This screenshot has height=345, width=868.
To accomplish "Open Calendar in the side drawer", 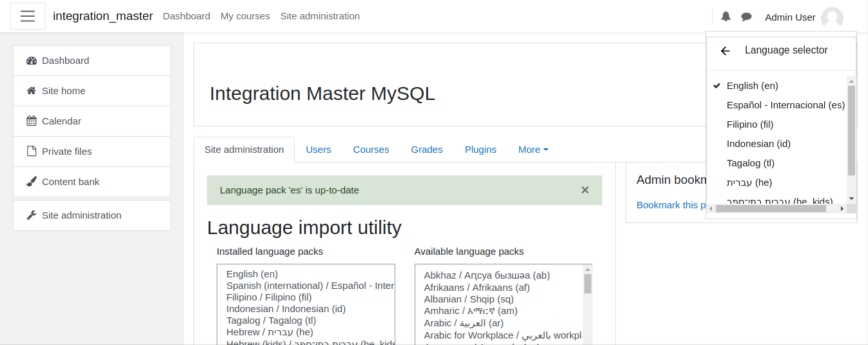I will [x=92, y=121].
